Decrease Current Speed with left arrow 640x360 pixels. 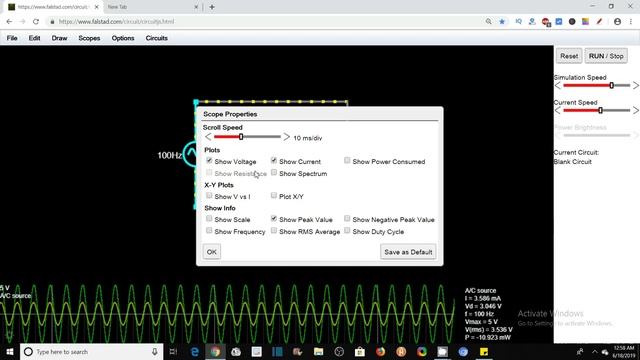(x=558, y=111)
